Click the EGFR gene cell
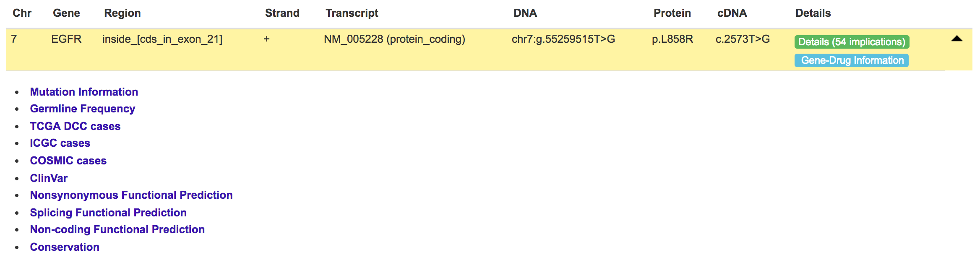The height and width of the screenshot is (260, 980). click(66, 39)
